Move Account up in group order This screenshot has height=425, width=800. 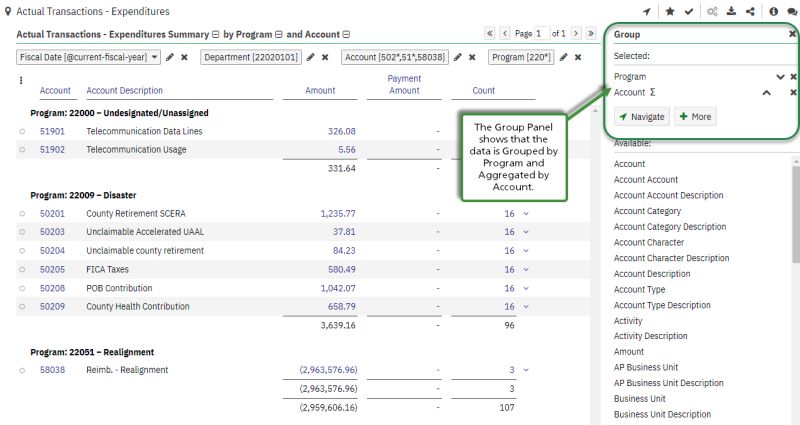[766, 92]
